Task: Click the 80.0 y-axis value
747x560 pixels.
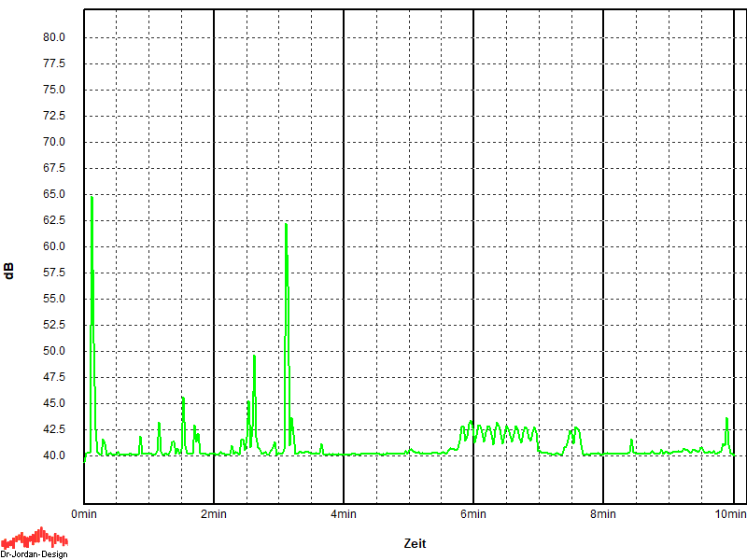Action: (53, 37)
